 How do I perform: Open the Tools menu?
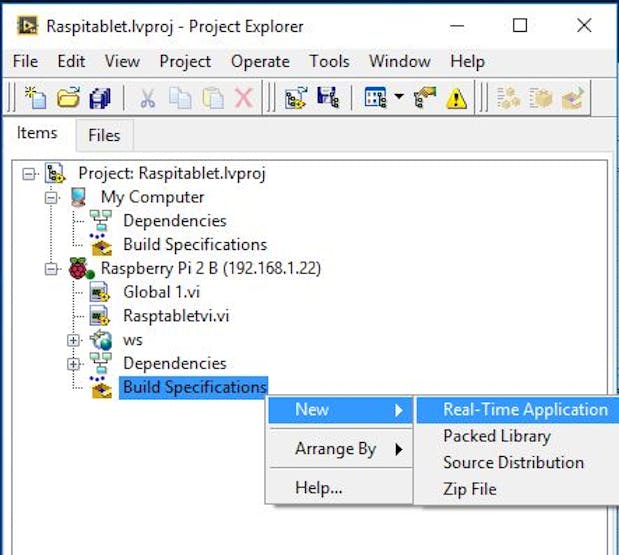pyautogui.click(x=329, y=62)
